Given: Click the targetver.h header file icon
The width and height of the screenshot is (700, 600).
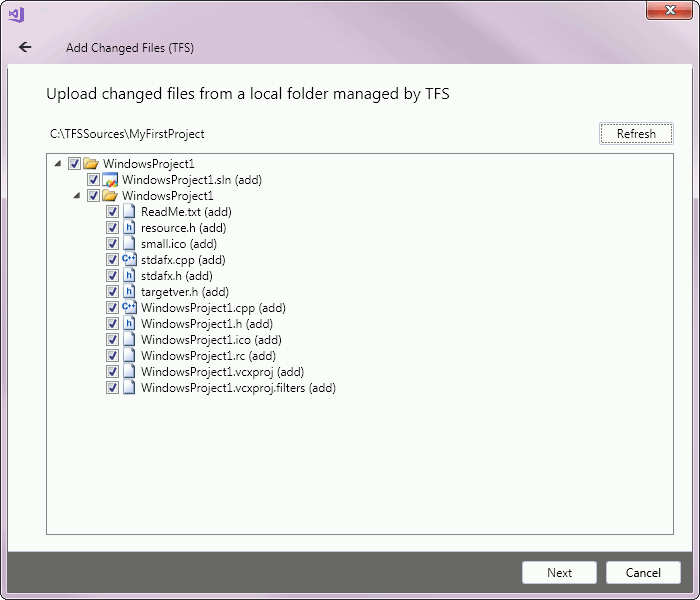Looking at the screenshot, I should tap(129, 292).
